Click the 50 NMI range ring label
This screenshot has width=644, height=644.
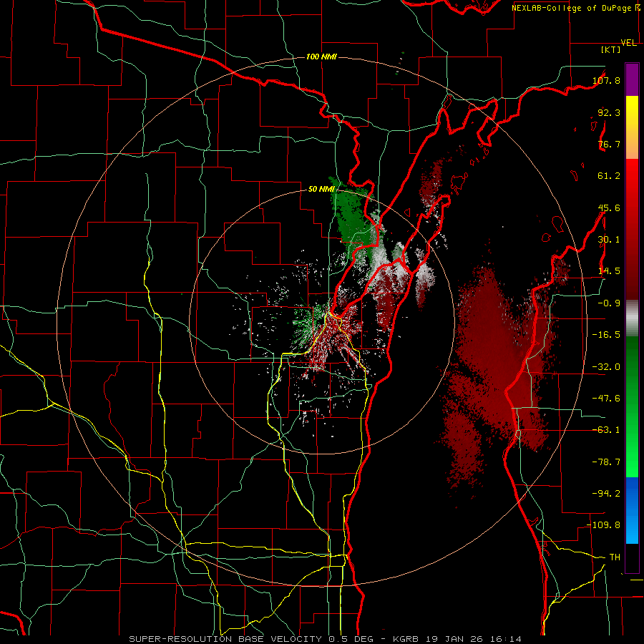[321, 189]
